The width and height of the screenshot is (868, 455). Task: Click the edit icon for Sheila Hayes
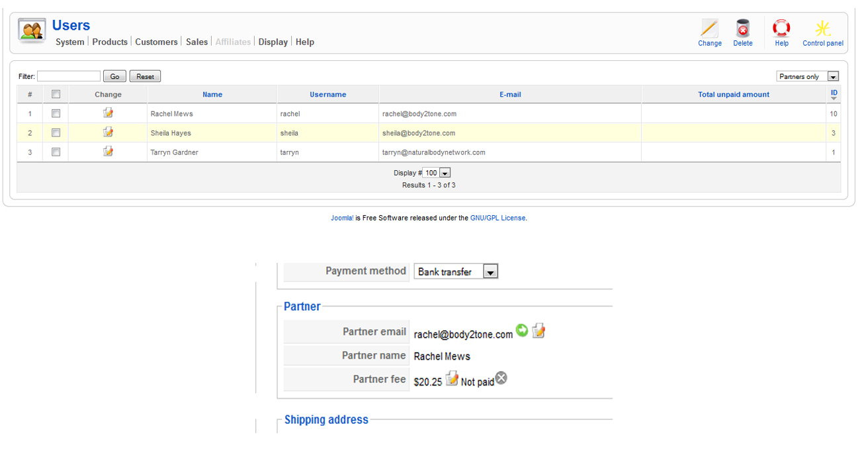(x=108, y=132)
